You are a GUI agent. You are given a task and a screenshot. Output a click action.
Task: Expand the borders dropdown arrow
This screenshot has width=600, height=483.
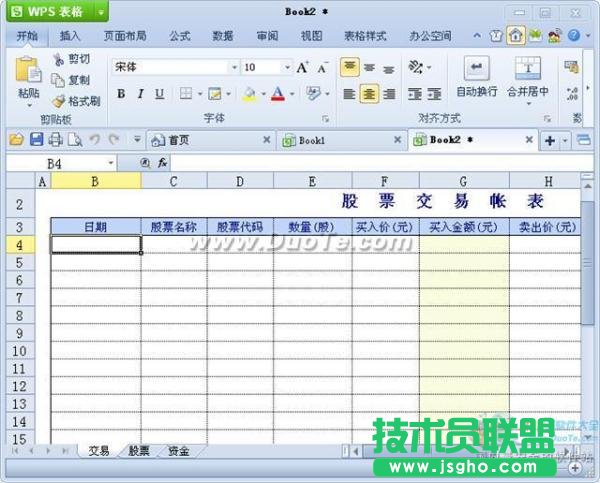[x=200, y=94]
